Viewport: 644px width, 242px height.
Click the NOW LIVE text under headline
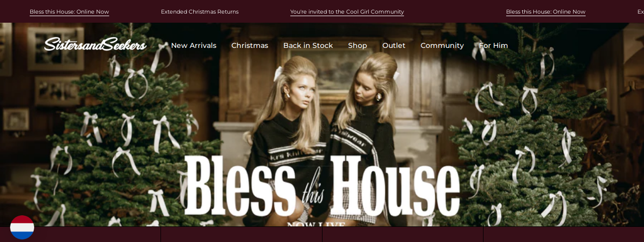pos(316,224)
